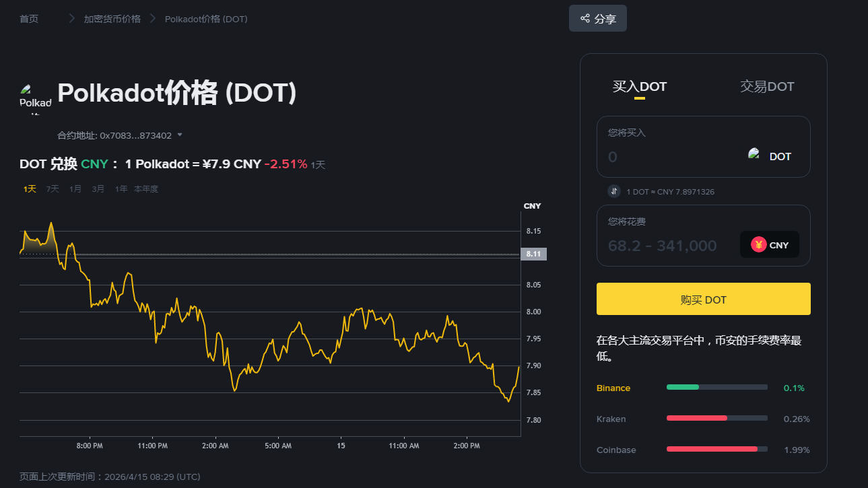This screenshot has width=868, height=488.
Task: Click the 8.15 price axis label
Action: coord(533,231)
